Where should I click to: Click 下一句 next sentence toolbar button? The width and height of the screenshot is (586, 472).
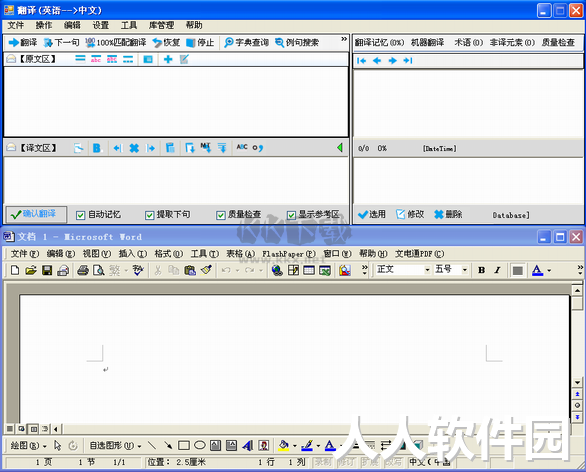[x=61, y=43]
